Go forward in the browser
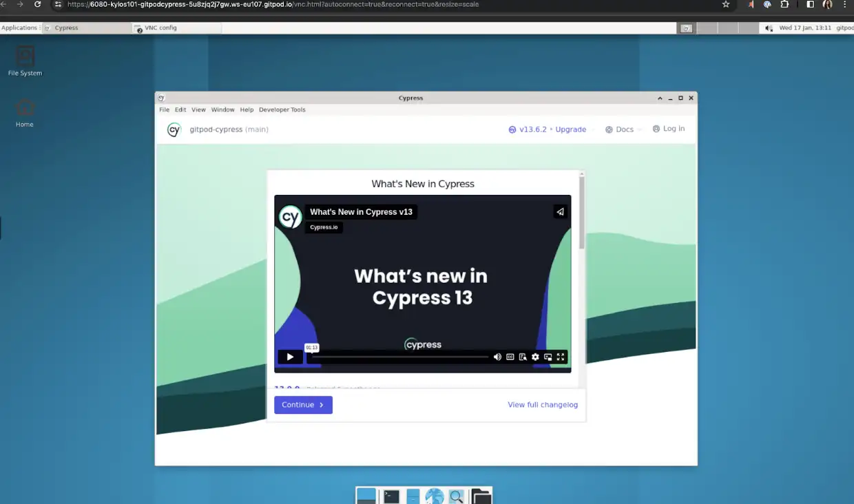Image resolution: width=854 pixels, height=504 pixels. 19,4
